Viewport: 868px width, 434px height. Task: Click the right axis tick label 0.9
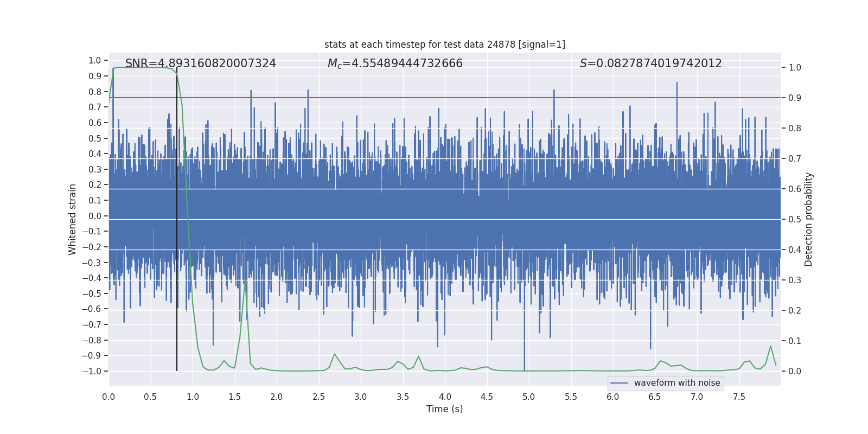pos(795,98)
